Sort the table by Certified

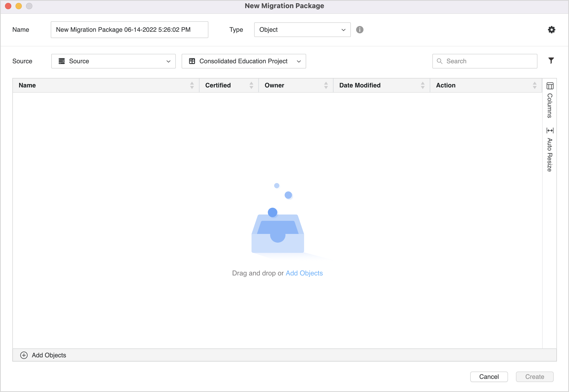[251, 85]
